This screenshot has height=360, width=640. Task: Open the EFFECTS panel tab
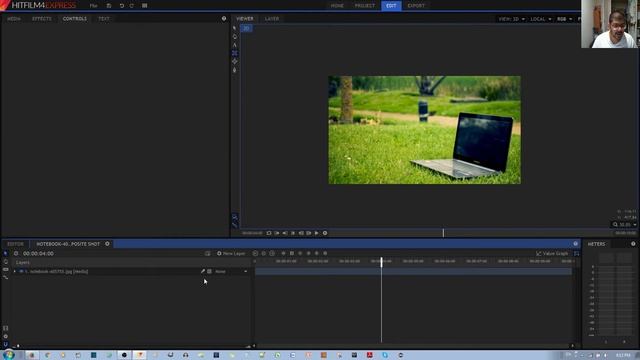tap(42, 19)
